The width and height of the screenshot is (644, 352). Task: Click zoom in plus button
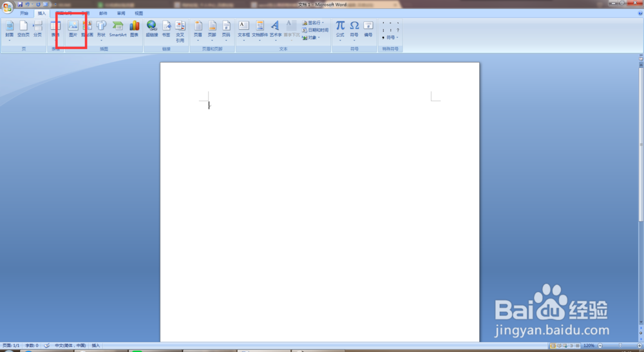point(640,346)
